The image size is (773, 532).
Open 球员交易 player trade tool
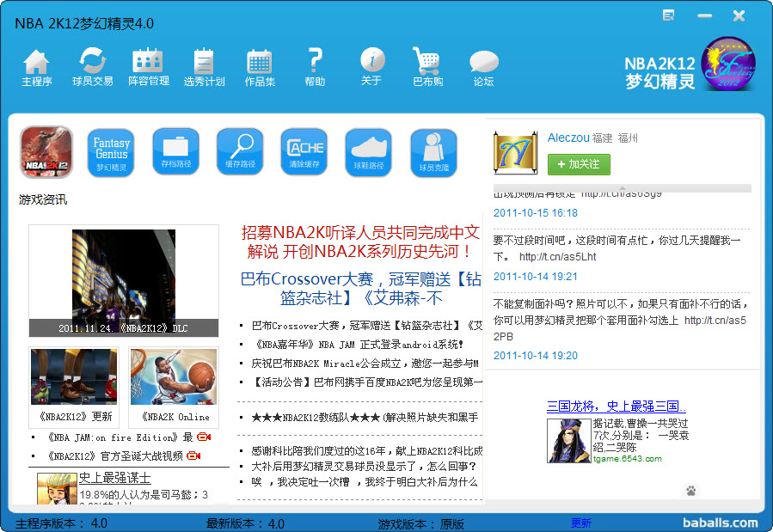92,67
